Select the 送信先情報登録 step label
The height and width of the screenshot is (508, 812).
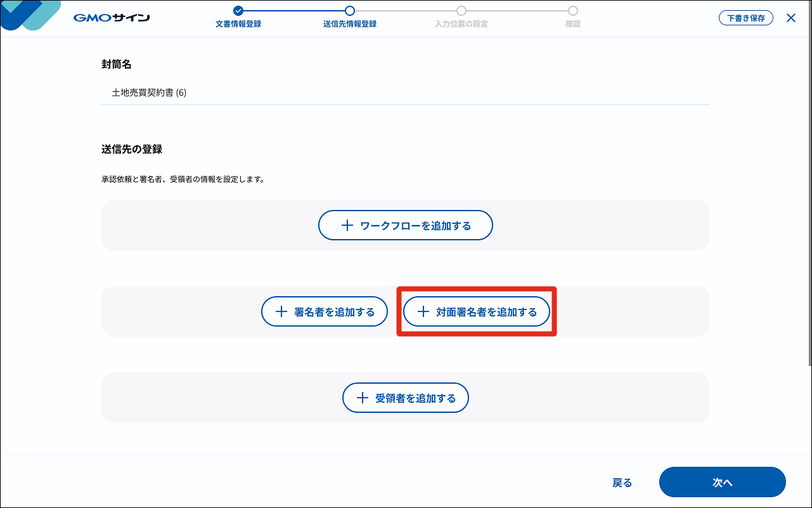(x=350, y=24)
